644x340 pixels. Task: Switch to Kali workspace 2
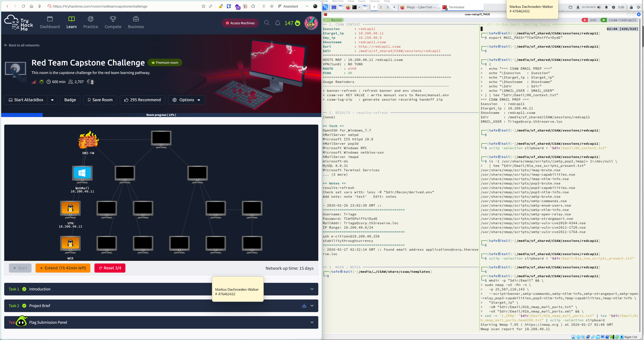381,7
